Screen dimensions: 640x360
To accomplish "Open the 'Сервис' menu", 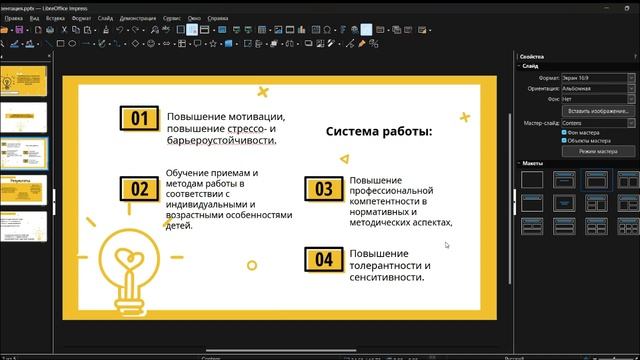I will [x=172, y=18].
